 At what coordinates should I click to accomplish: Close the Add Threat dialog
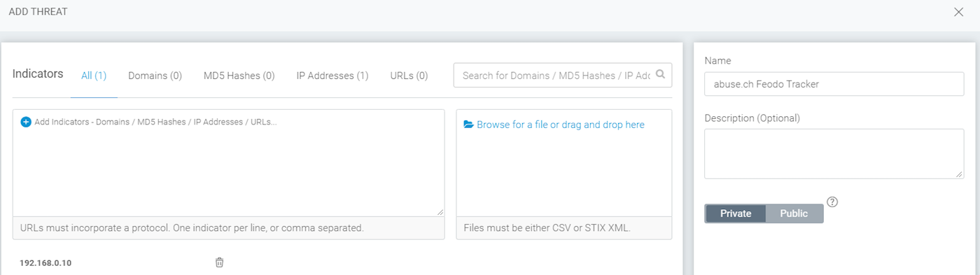pos(959,12)
